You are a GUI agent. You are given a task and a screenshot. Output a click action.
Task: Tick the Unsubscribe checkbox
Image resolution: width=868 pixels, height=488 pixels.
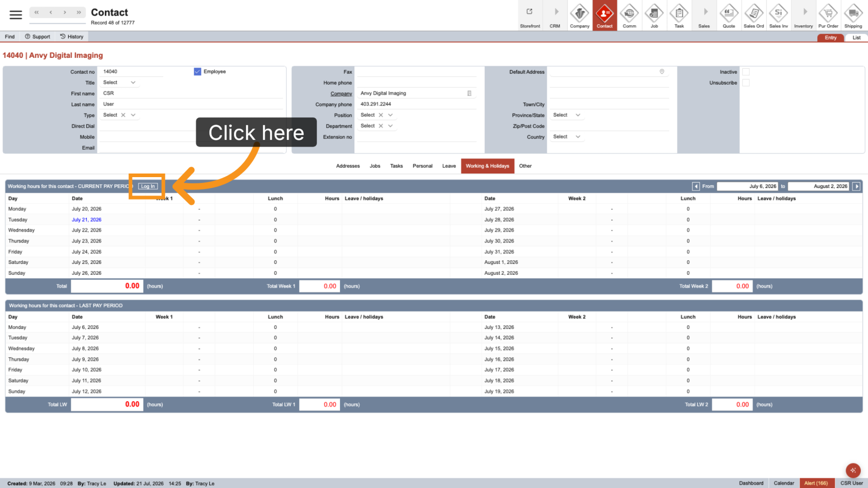coord(746,83)
